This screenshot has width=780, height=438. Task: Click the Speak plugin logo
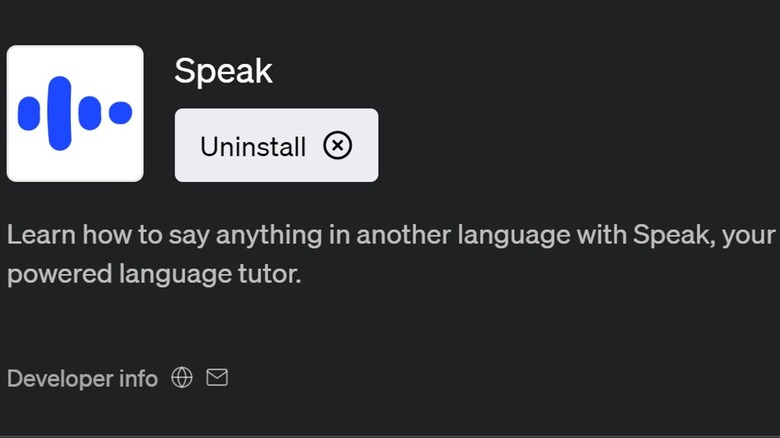(x=75, y=113)
